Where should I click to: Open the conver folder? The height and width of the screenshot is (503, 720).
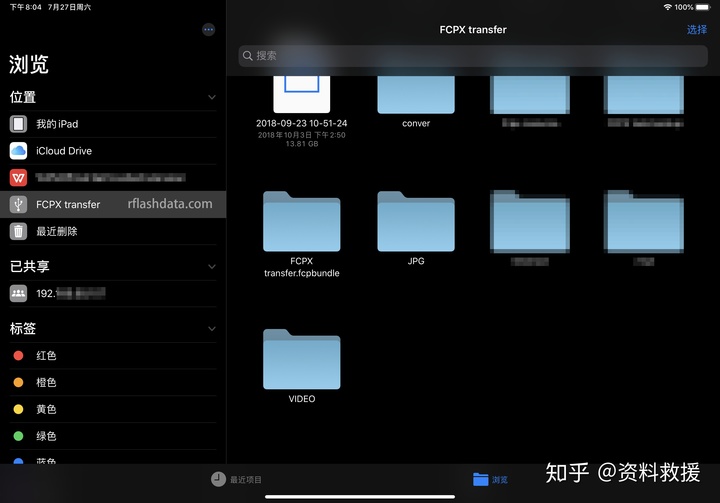[416, 95]
